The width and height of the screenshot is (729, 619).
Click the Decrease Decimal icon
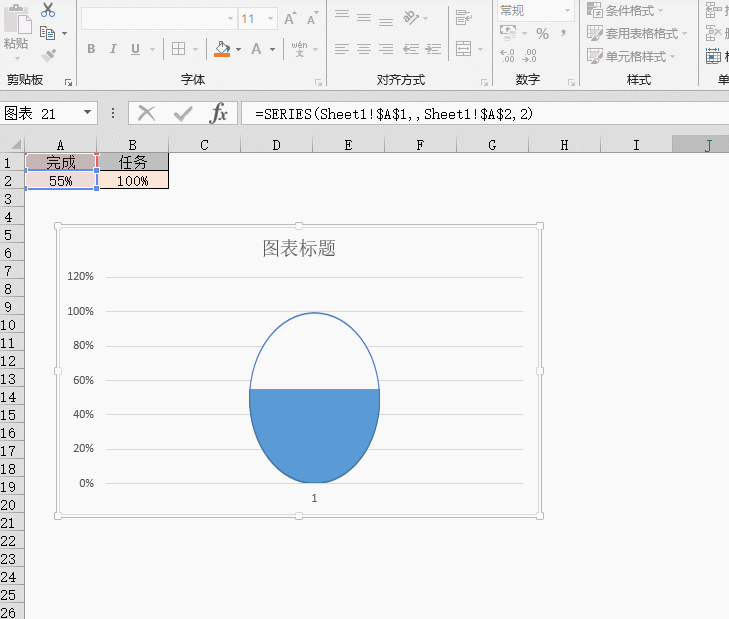[530, 56]
